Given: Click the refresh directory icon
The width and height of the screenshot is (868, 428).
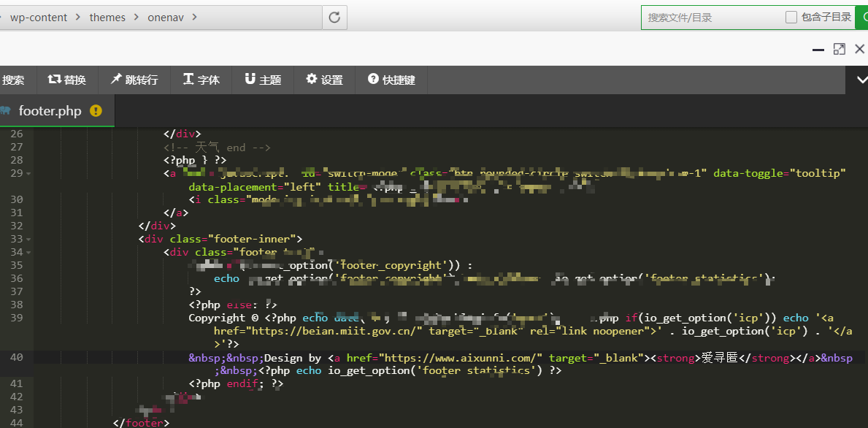Looking at the screenshot, I should click(x=334, y=18).
